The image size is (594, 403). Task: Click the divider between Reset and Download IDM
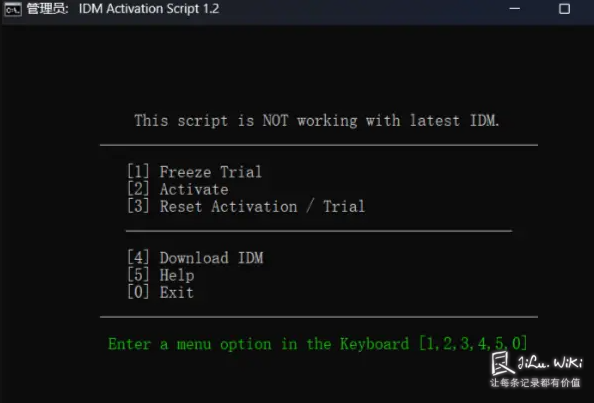coord(319,231)
